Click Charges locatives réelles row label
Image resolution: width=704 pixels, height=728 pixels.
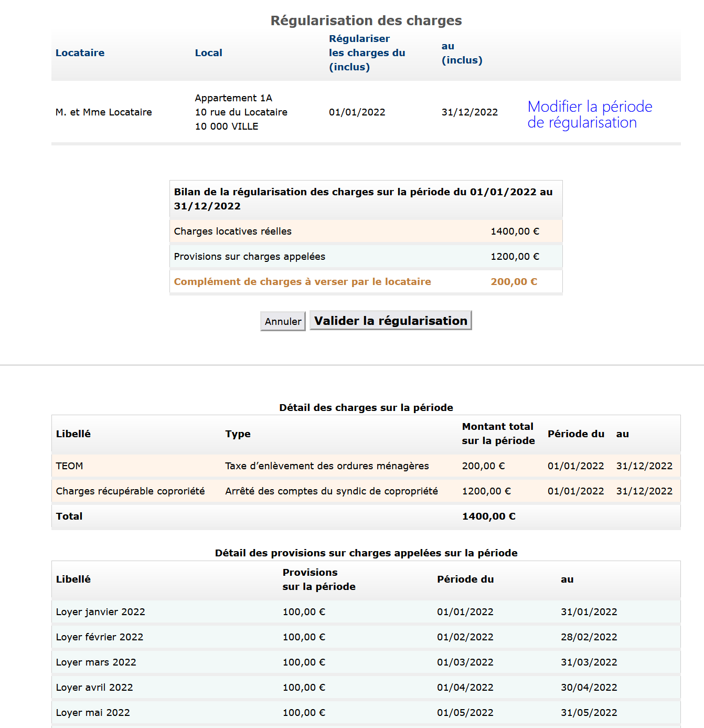[233, 231]
